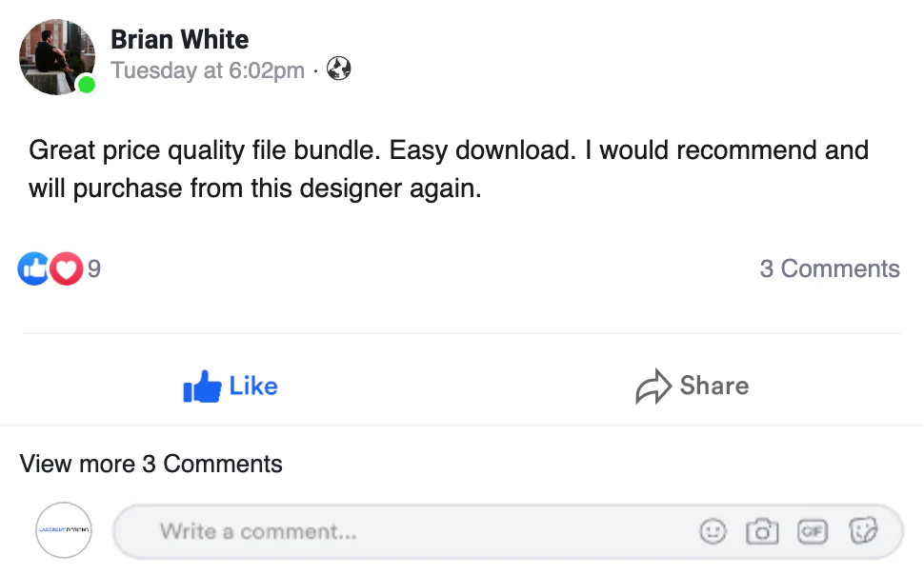This screenshot has height=575, width=924.
Task: Click the Share text label
Action: pos(713,386)
